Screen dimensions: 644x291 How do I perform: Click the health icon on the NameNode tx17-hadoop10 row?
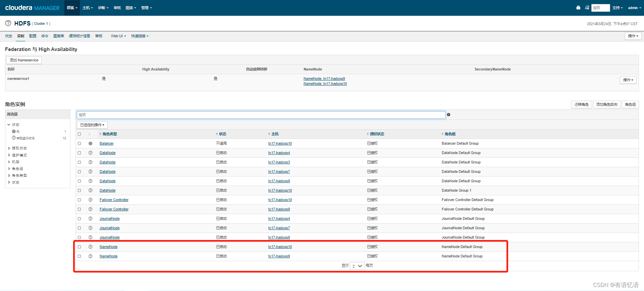click(91, 247)
